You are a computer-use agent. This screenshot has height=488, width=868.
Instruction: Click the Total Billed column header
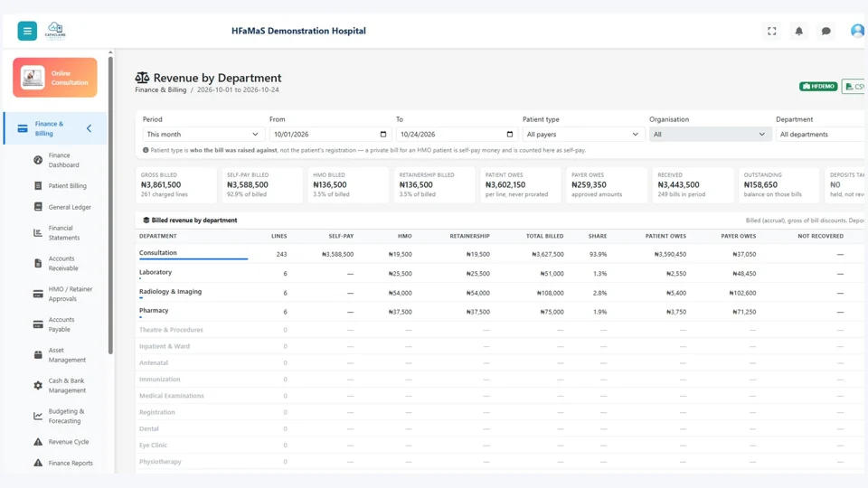click(x=544, y=236)
